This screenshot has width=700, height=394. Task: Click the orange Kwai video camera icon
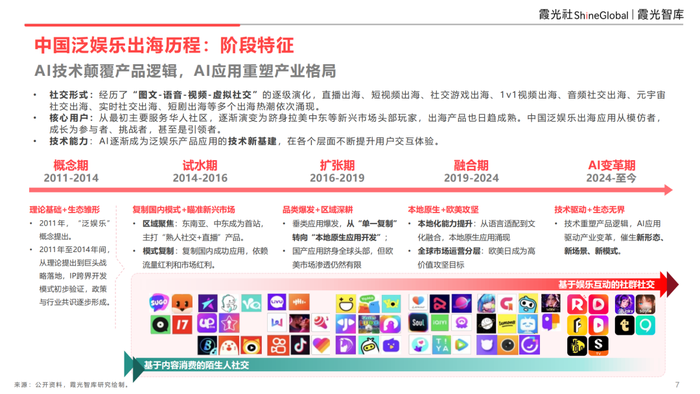click(278, 345)
